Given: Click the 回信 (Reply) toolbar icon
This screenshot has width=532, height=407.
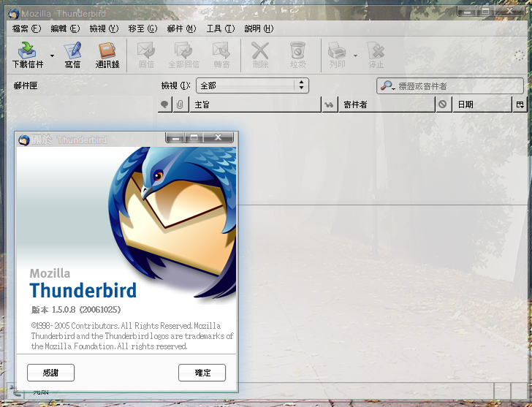Looking at the screenshot, I should coord(146,50).
